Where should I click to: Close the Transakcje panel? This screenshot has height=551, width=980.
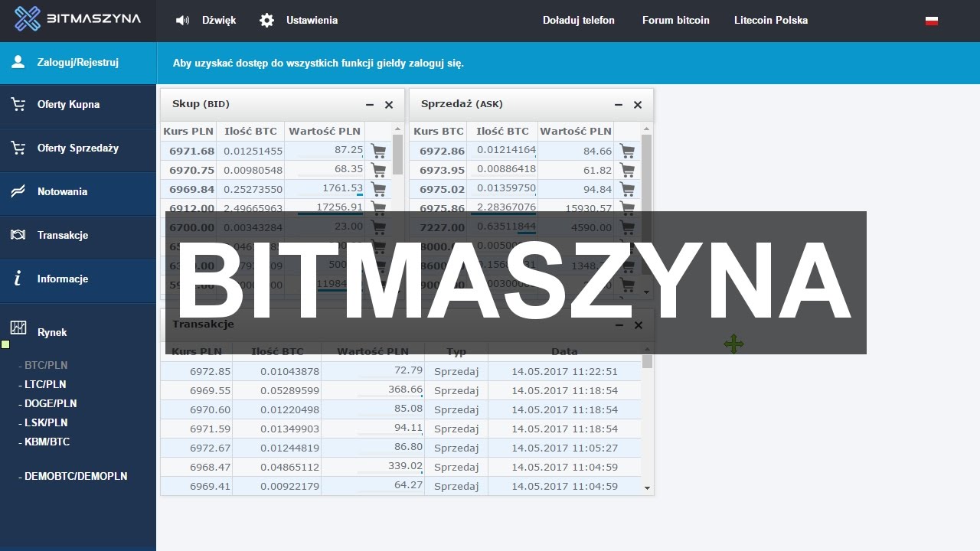click(639, 325)
